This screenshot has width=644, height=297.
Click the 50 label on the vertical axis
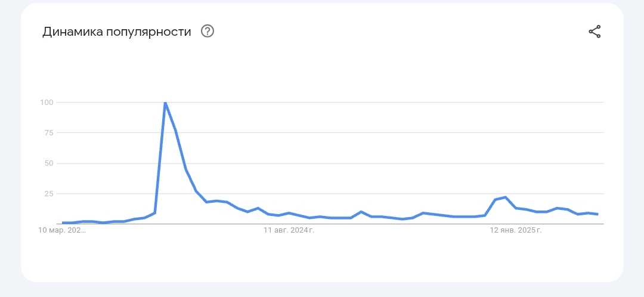tap(49, 163)
